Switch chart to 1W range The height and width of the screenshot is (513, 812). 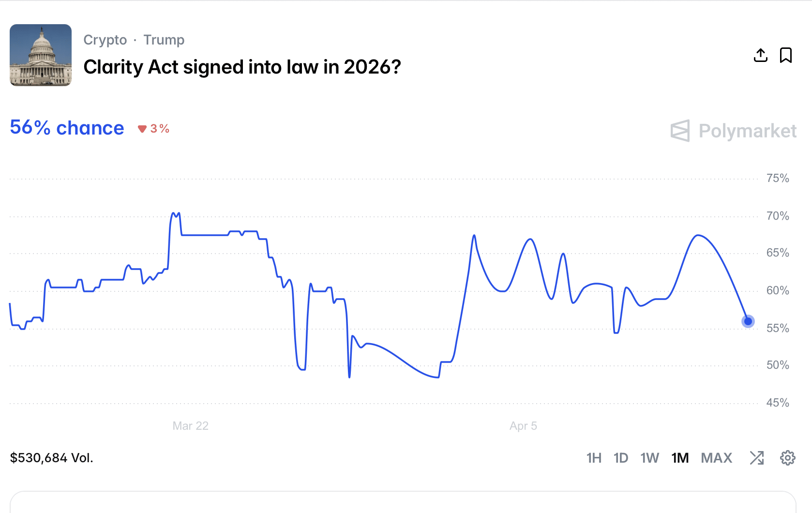click(x=649, y=458)
